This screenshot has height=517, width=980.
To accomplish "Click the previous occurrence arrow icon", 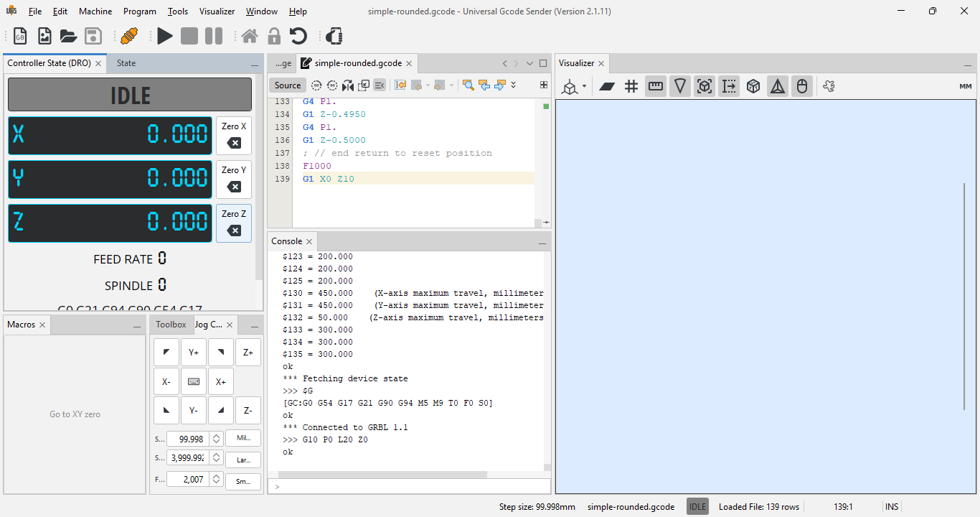I will pyautogui.click(x=484, y=85).
